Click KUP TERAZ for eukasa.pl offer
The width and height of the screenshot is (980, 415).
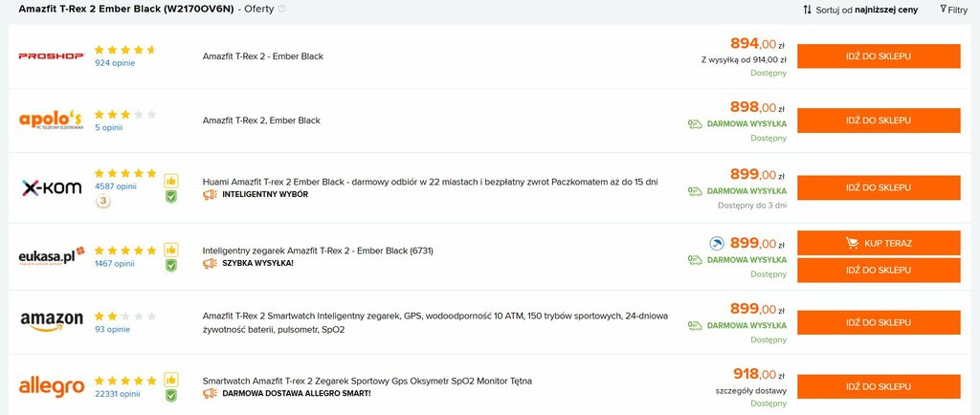point(879,244)
